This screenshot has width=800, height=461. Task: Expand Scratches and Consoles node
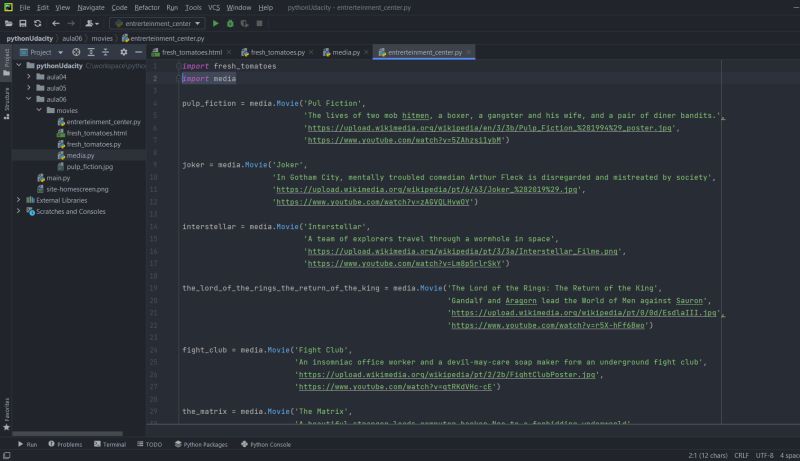tap(19, 211)
